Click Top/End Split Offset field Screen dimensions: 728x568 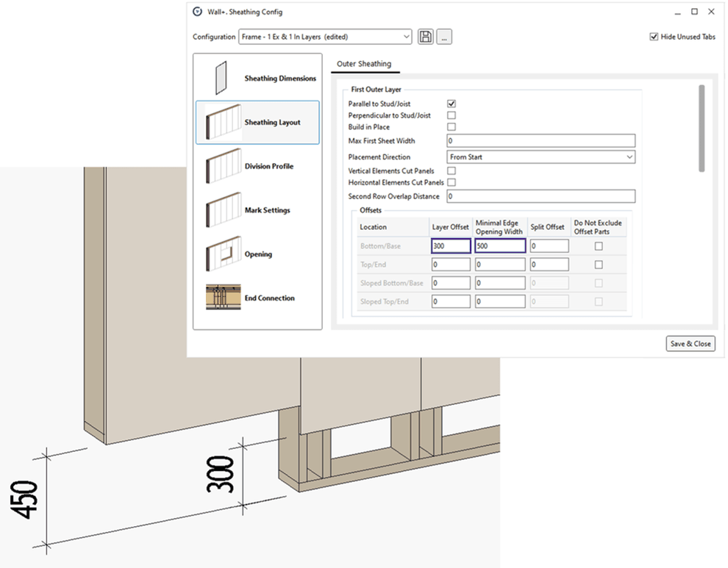(549, 265)
